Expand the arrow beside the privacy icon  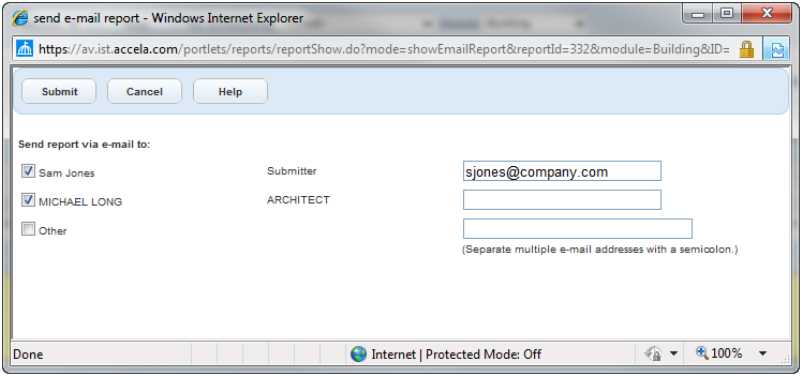click(673, 354)
